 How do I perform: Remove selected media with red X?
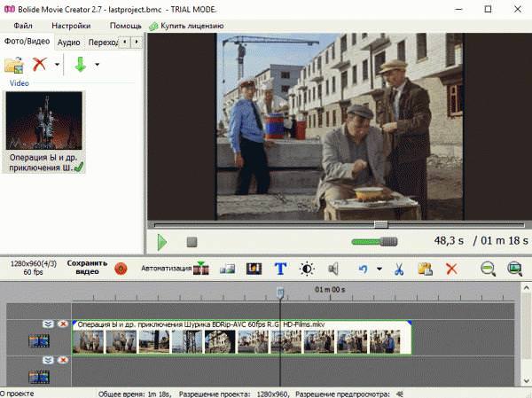(x=39, y=64)
